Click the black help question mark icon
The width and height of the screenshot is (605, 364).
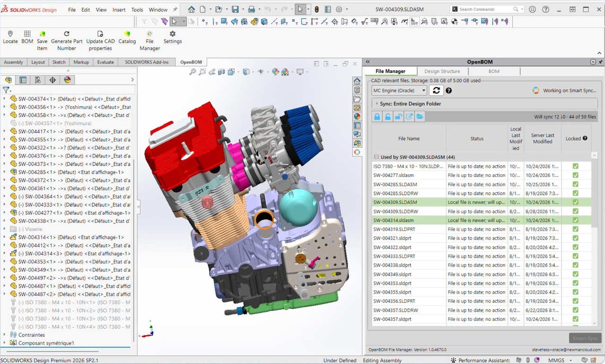[x=449, y=91]
